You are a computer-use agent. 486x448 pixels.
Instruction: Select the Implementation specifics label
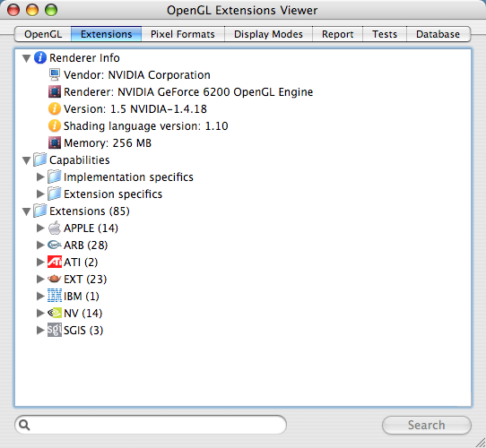pyautogui.click(x=128, y=177)
